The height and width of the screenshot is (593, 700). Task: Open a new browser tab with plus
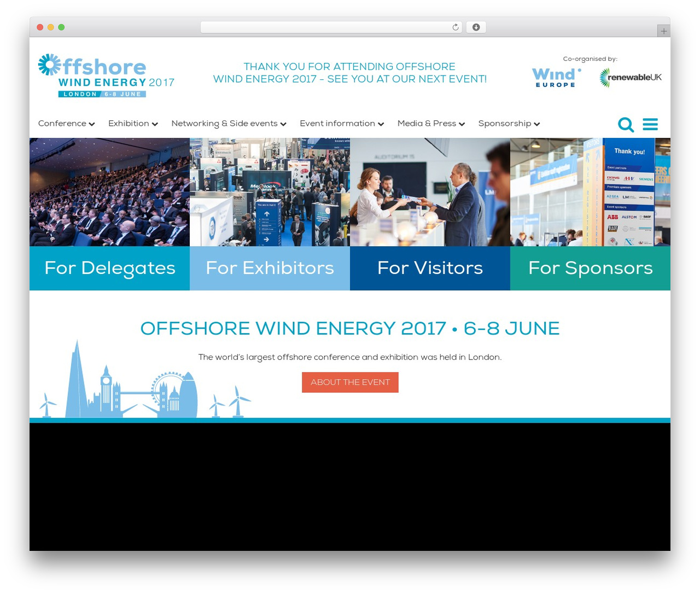[x=663, y=31]
